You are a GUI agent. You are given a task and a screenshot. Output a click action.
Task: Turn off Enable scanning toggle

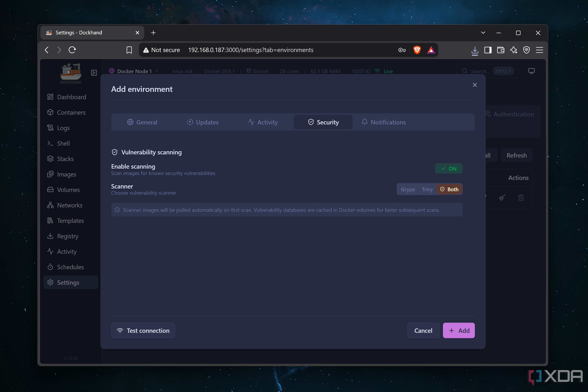(448, 169)
